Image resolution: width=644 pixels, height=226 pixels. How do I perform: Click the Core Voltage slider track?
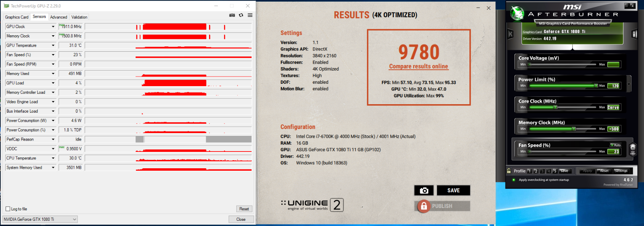pyautogui.click(x=562, y=65)
